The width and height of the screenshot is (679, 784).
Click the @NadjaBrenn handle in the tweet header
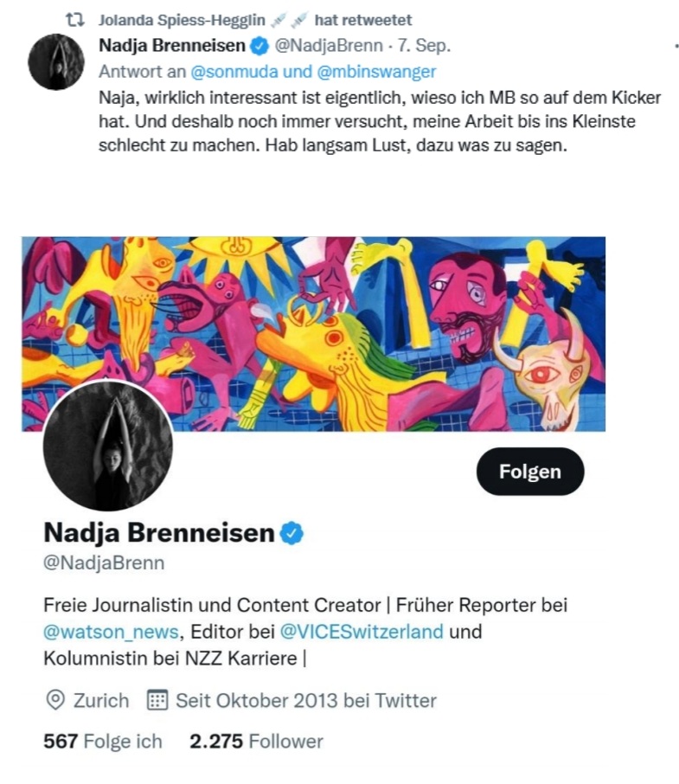coord(329,46)
